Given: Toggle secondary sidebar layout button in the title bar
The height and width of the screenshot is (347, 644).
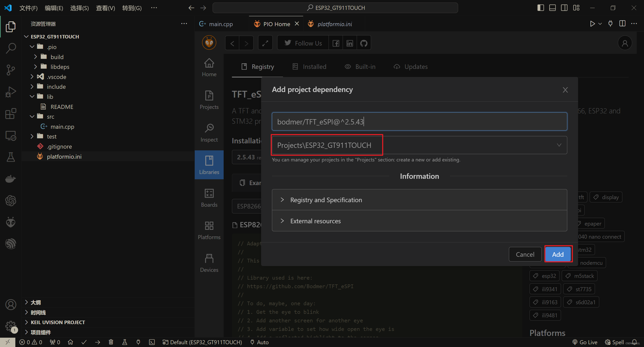Looking at the screenshot, I should [564, 8].
